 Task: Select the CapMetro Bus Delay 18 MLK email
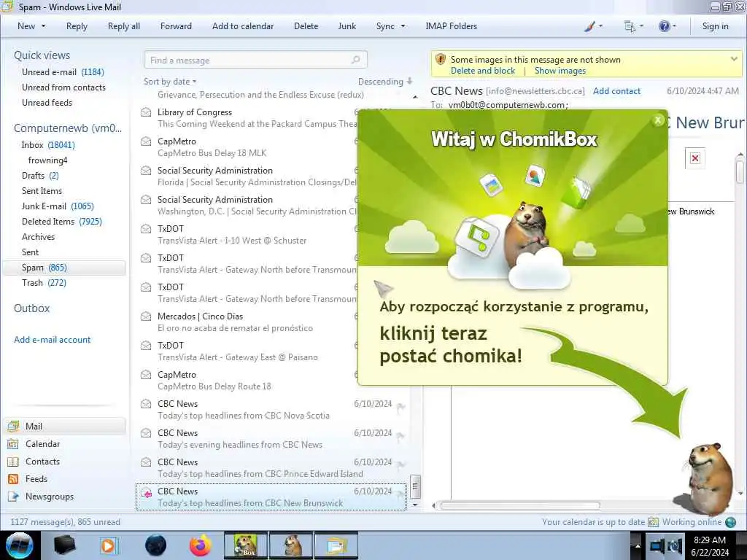(247, 147)
